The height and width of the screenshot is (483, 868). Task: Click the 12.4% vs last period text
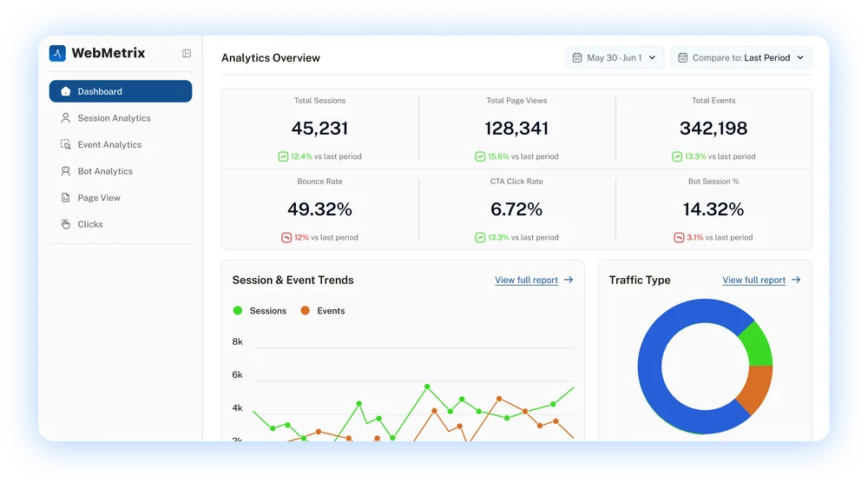click(326, 156)
